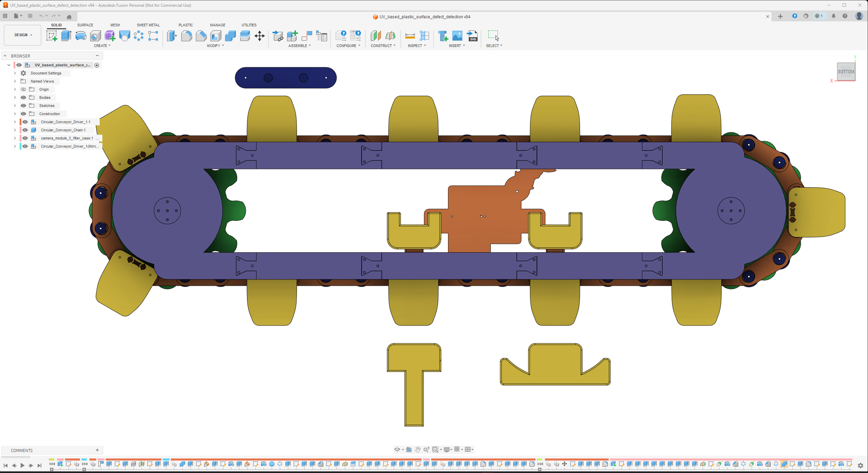
Task: Hide the Sketches folder
Action: tap(24, 106)
